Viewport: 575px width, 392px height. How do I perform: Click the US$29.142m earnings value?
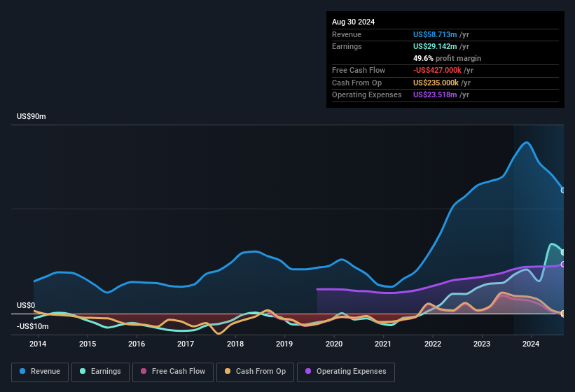pos(435,46)
